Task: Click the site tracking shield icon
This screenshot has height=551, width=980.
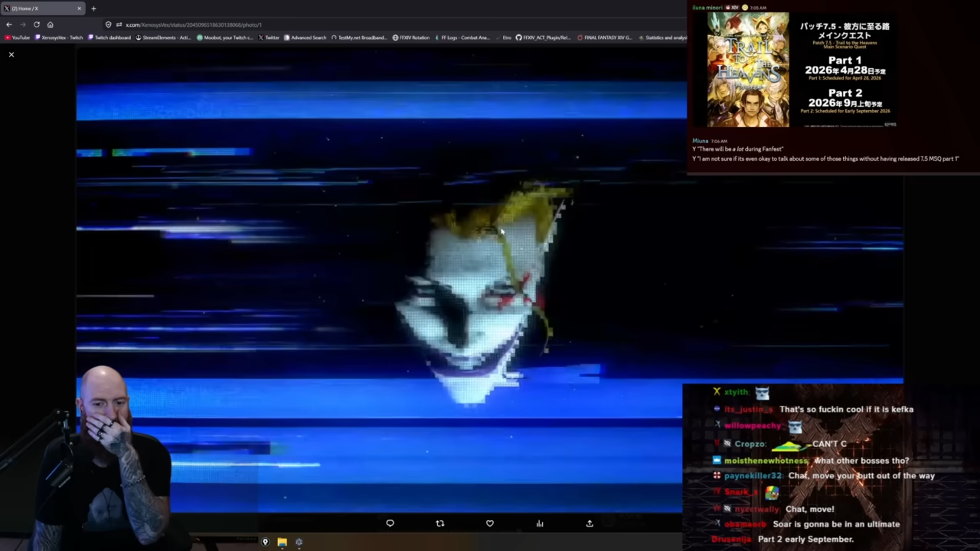Action: 108,24
